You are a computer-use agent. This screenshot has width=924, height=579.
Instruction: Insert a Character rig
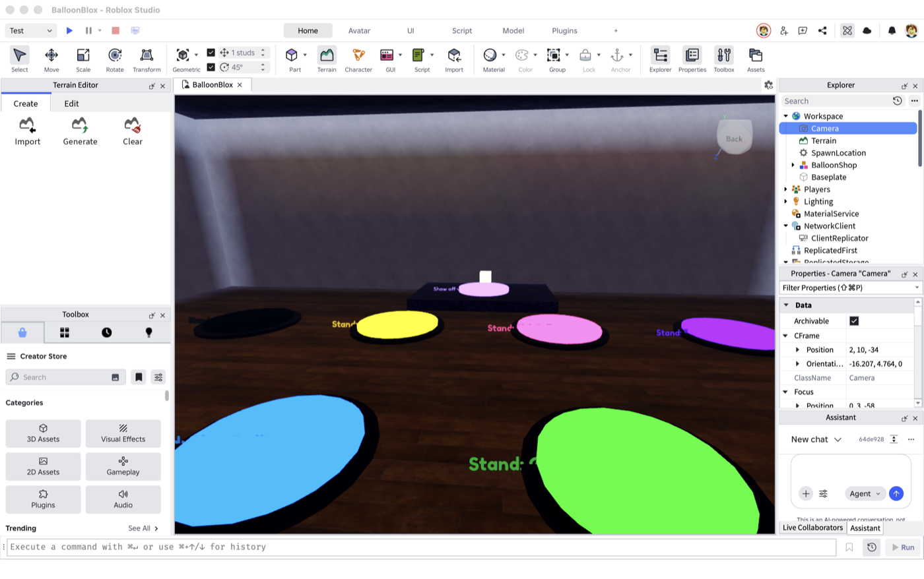[358, 59]
